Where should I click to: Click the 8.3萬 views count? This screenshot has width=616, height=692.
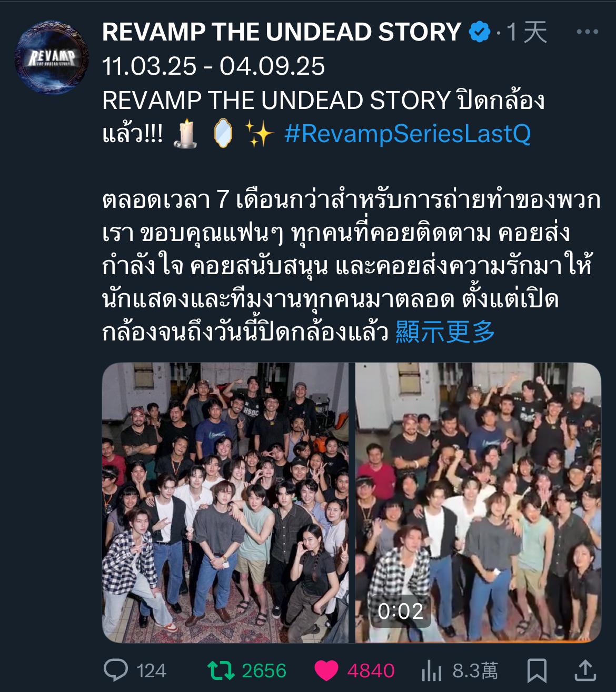(475, 671)
